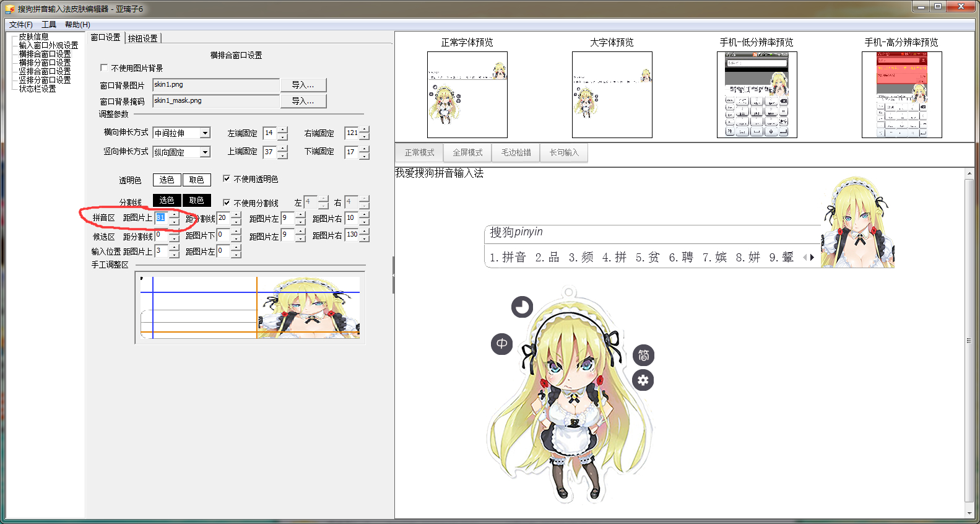
Task: Select the 毛边检错 preview tab
Action: (516, 152)
